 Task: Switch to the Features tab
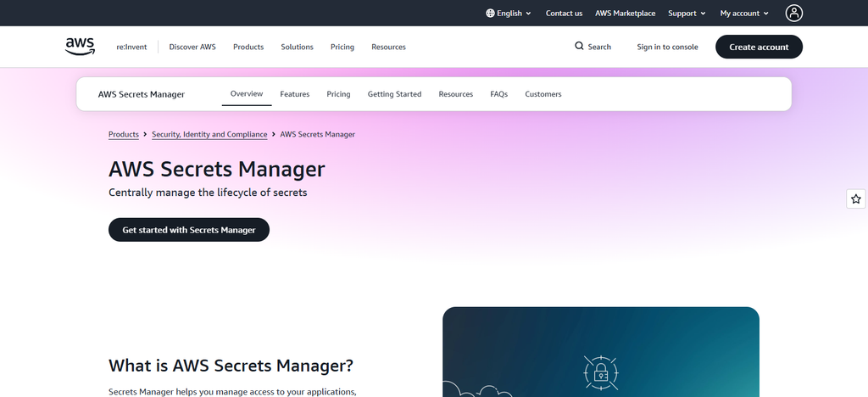pyautogui.click(x=294, y=94)
